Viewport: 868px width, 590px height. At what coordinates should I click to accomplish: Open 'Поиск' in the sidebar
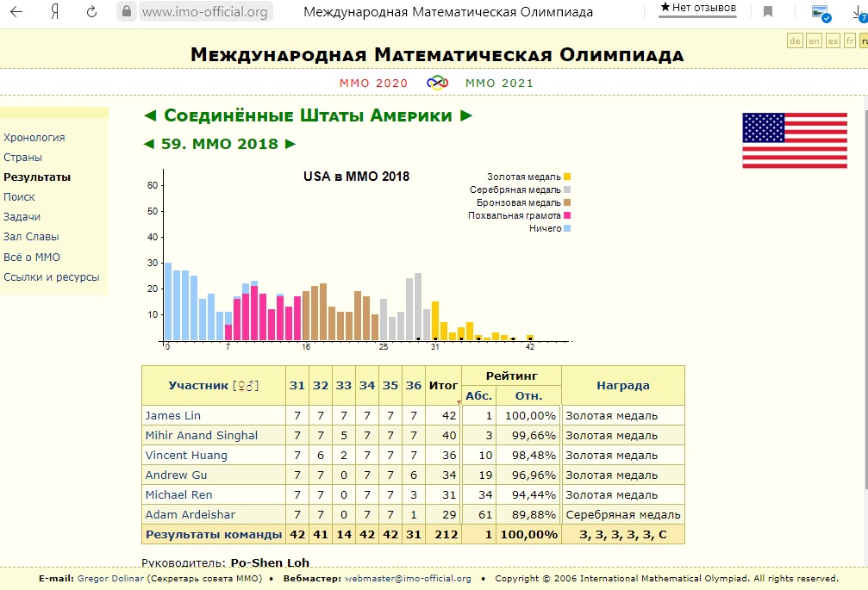[19, 197]
